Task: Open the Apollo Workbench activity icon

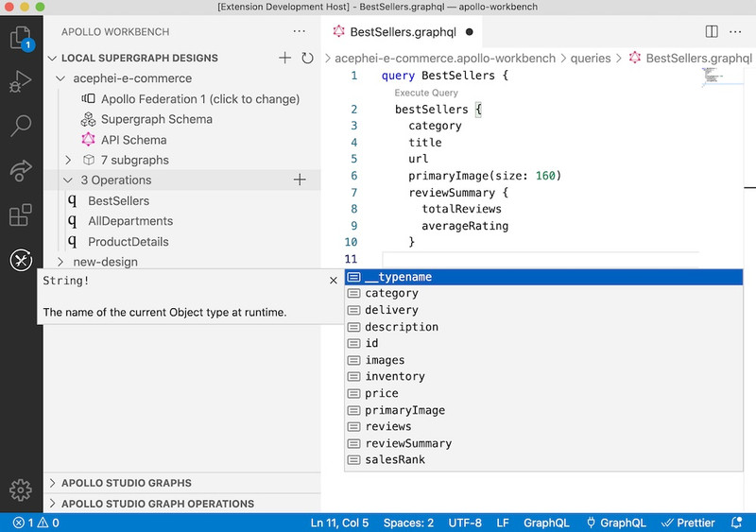Action: 21,261
